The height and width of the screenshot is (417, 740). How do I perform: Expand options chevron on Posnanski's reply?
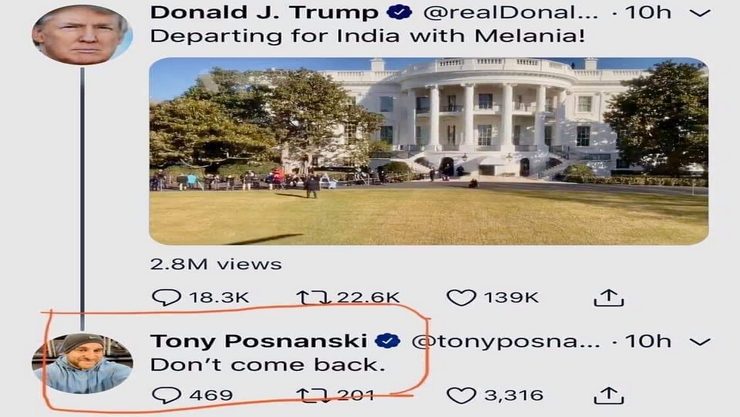[x=700, y=342]
